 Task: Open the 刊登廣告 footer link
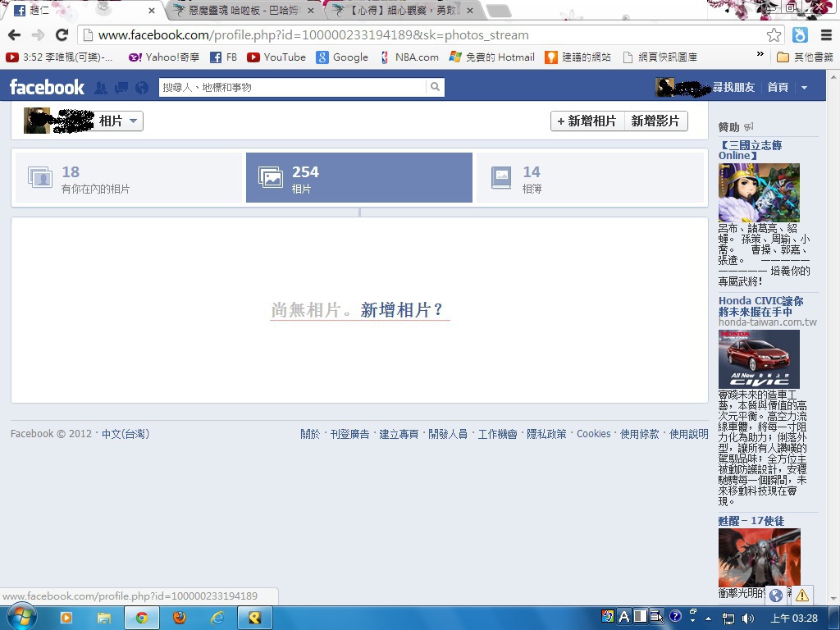click(x=349, y=434)
